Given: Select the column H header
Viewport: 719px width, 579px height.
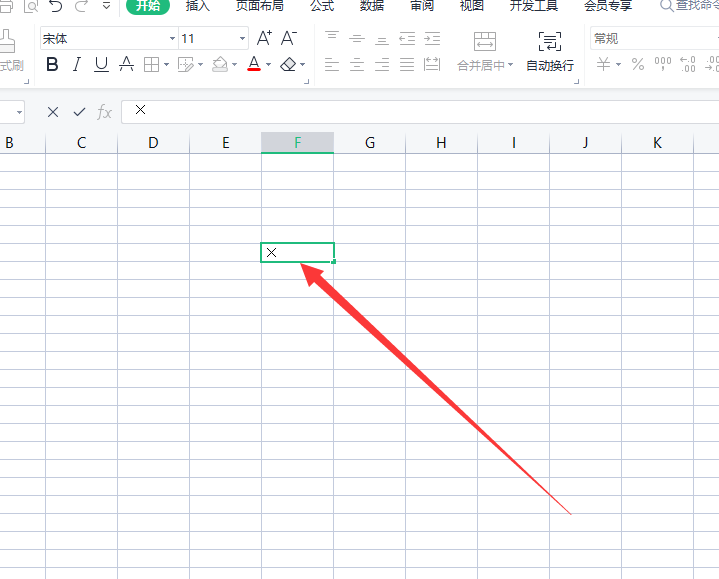Looking at the screenshot, I should tap(441, 143).
